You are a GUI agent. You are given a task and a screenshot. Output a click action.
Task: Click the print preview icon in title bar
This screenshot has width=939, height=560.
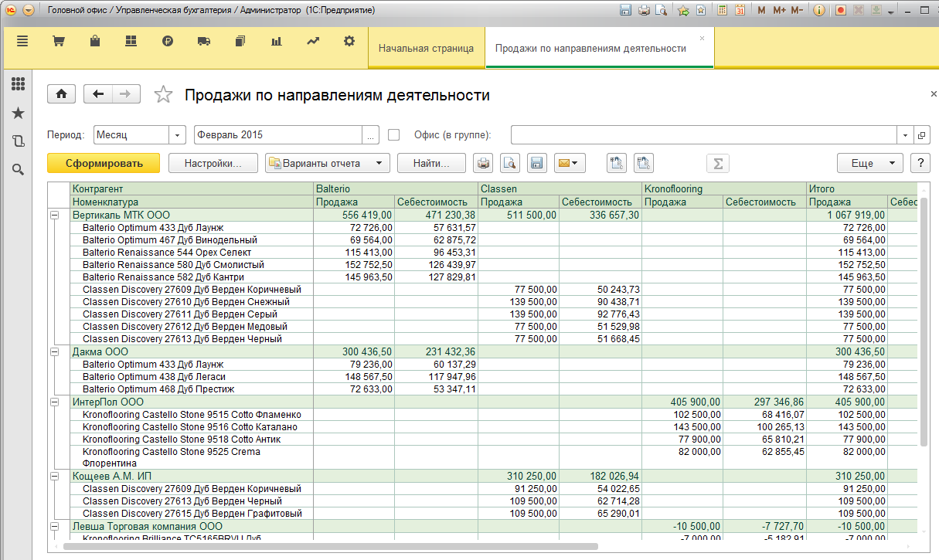point(661,11)
